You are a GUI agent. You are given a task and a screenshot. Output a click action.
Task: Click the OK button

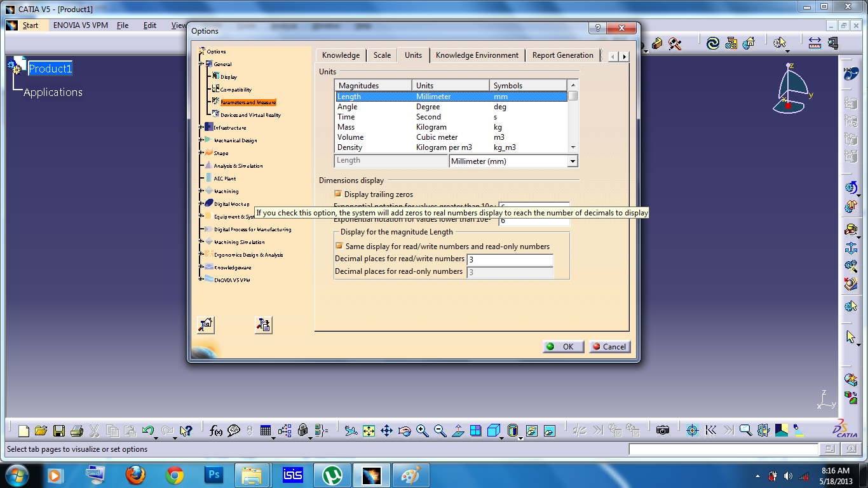pos(562,346)
